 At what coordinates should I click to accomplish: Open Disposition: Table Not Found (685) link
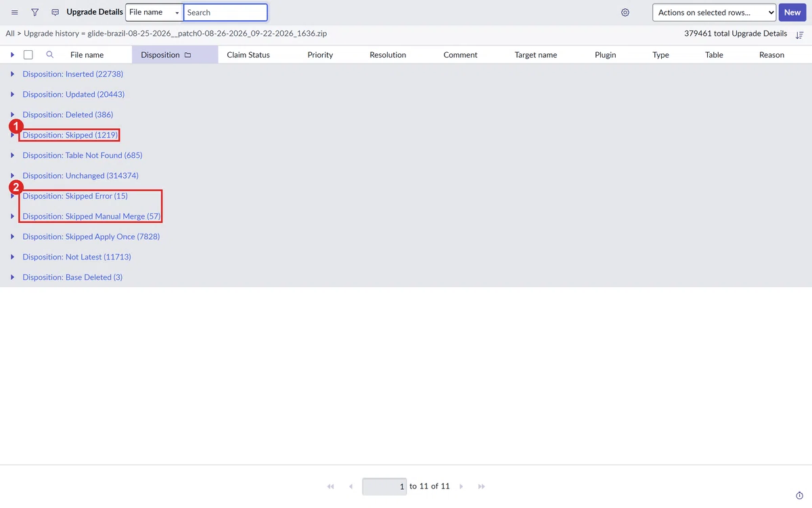[x=83, y=155]
